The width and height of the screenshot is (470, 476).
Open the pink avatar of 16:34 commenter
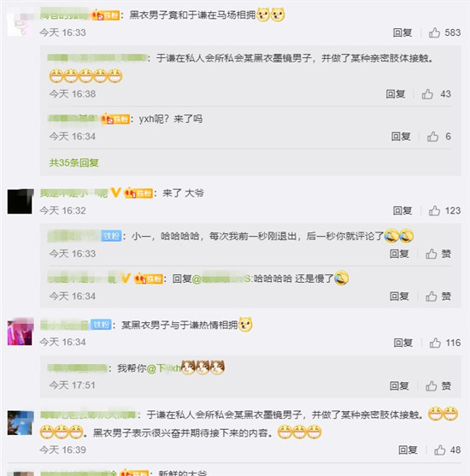[x=21, y=332]
